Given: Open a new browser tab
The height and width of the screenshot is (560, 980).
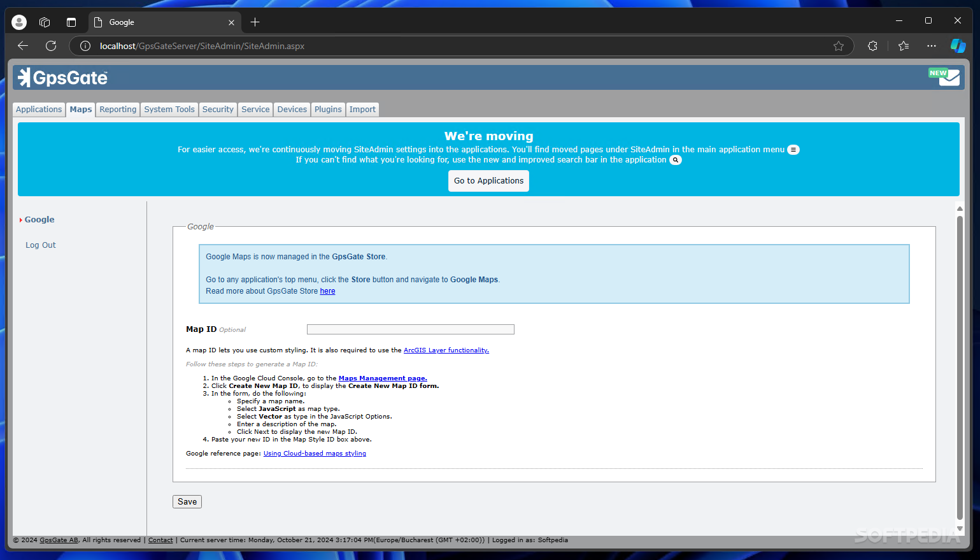Looking at the screenshot, I should pyautogui.click(x=255, y=22).
